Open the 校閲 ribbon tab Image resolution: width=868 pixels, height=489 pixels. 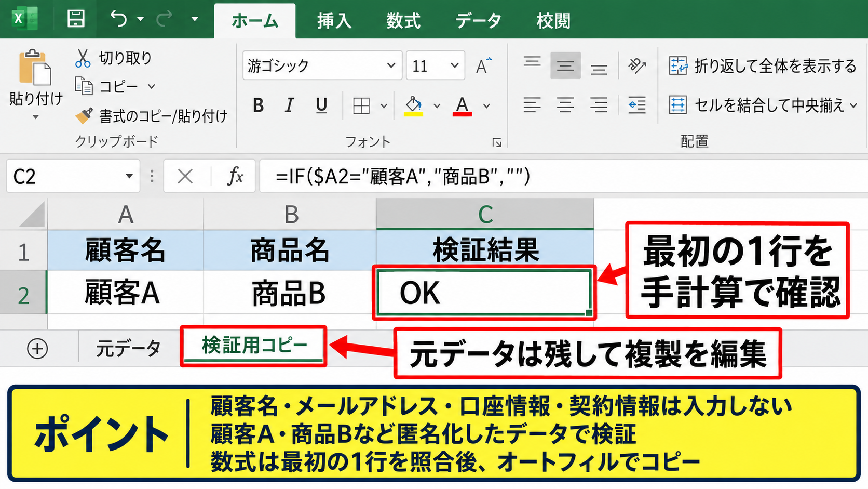(x=553, y=21)
